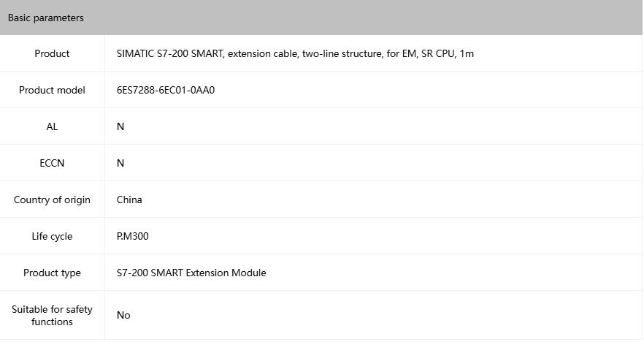Screen dimensions: 644x342
Task: Click the No value for safety functions
Action: (x=123, y=315)
